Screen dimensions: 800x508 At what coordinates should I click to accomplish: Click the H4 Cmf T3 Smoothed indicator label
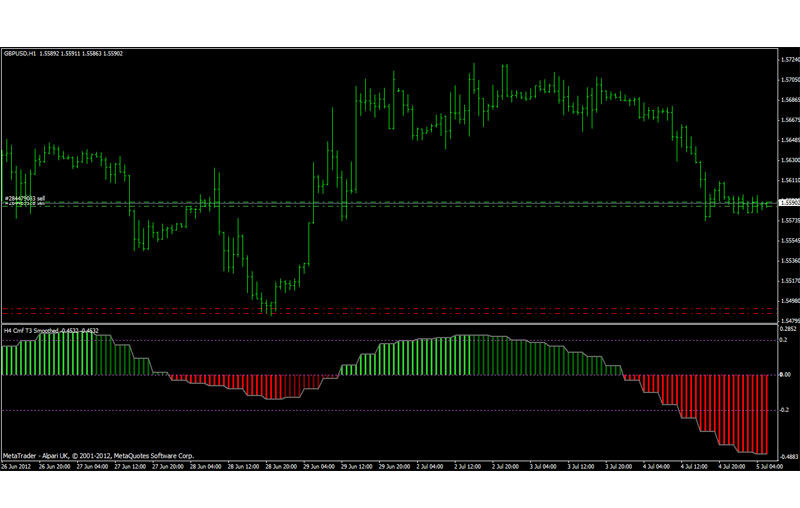point(51,331)
